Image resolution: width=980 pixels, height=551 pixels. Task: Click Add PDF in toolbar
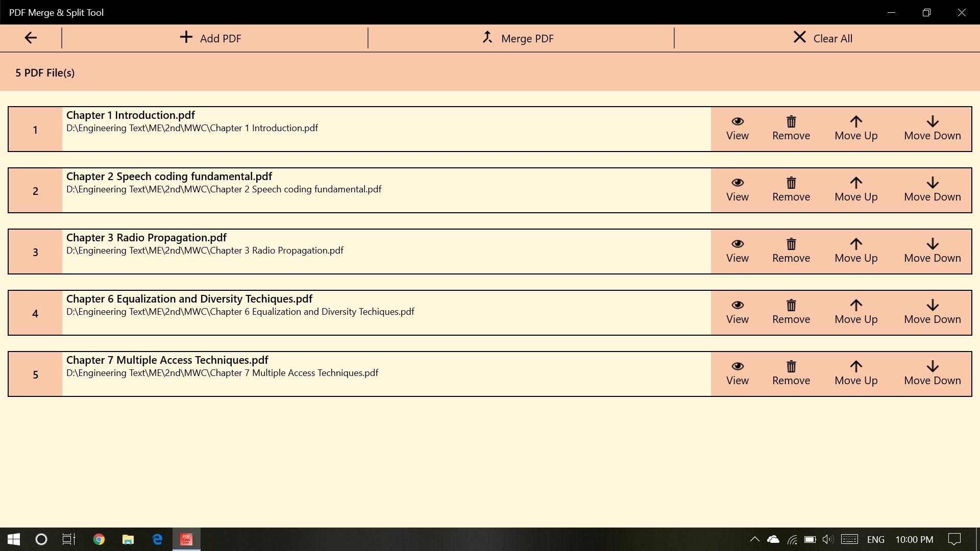point(210,38)
